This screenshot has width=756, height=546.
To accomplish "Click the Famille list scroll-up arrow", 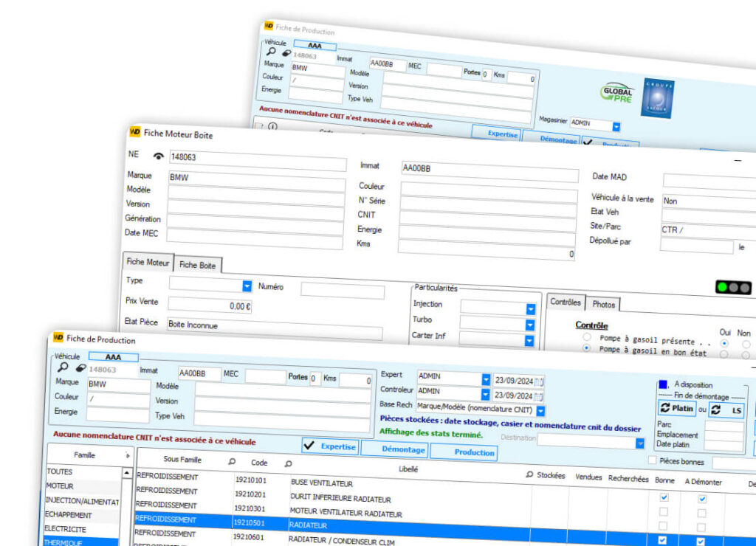I will pyautogui.click(x=126, y=473).
